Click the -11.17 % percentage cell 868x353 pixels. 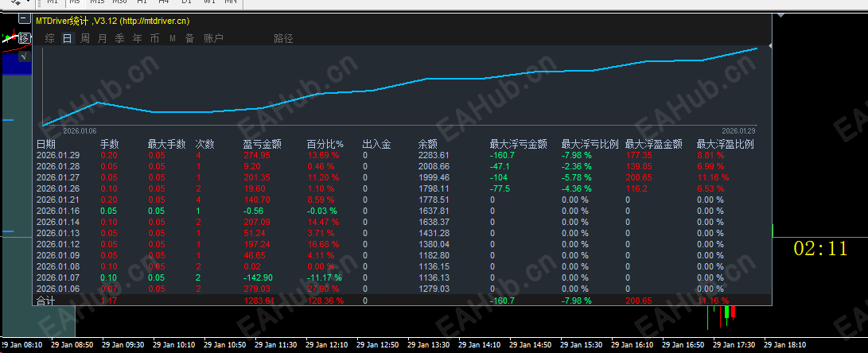(x=325, y=277)
